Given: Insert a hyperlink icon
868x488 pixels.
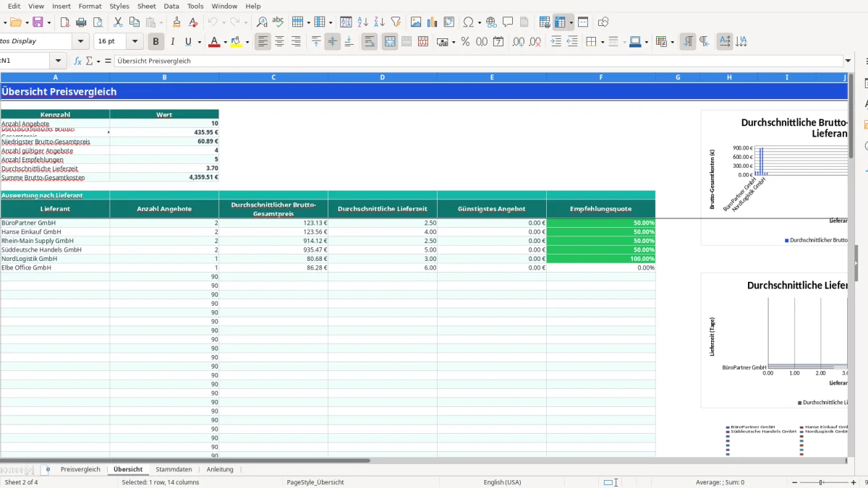Looking at the screenshot, I should click(491, 22).
